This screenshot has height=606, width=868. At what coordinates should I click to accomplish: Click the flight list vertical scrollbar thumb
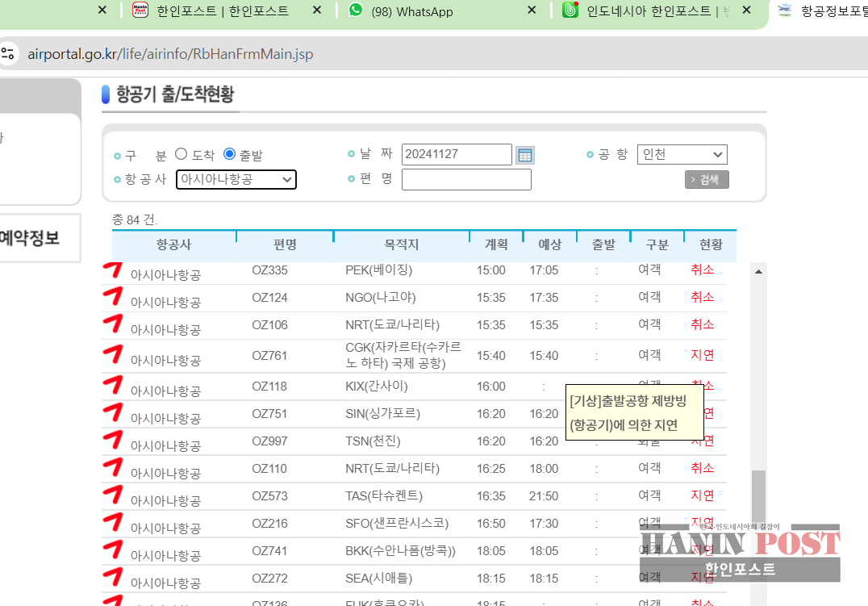[758, 500]
